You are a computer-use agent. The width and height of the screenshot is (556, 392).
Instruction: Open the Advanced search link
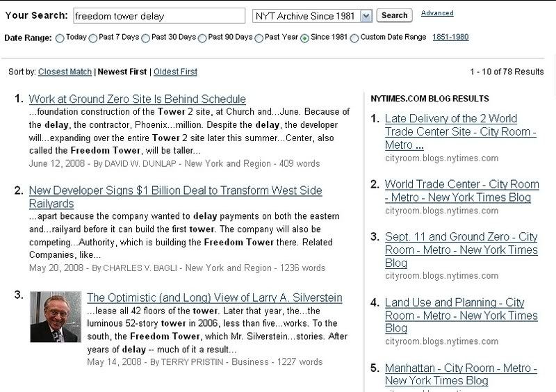click(437, 13)
